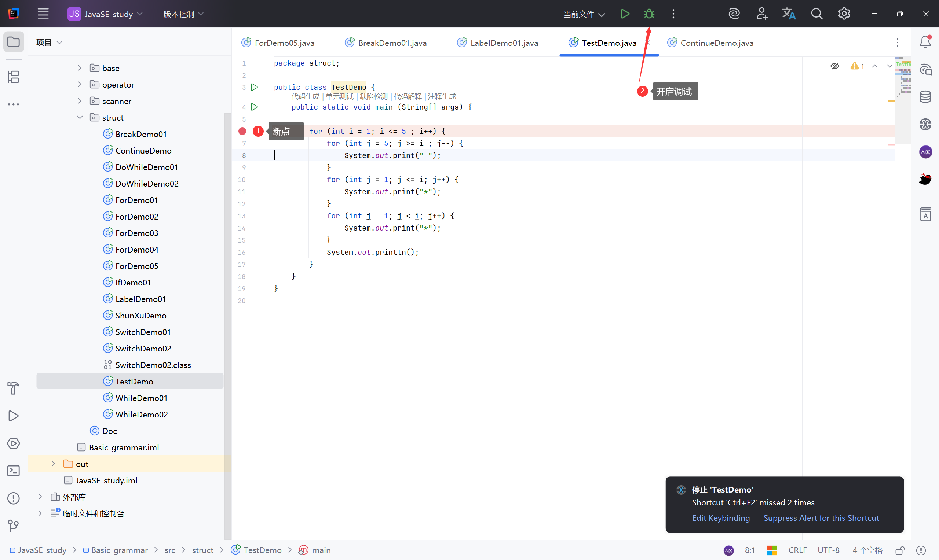Open the Terminal tool window
This screenshot has height=560, width=939.
click(14, 471)
